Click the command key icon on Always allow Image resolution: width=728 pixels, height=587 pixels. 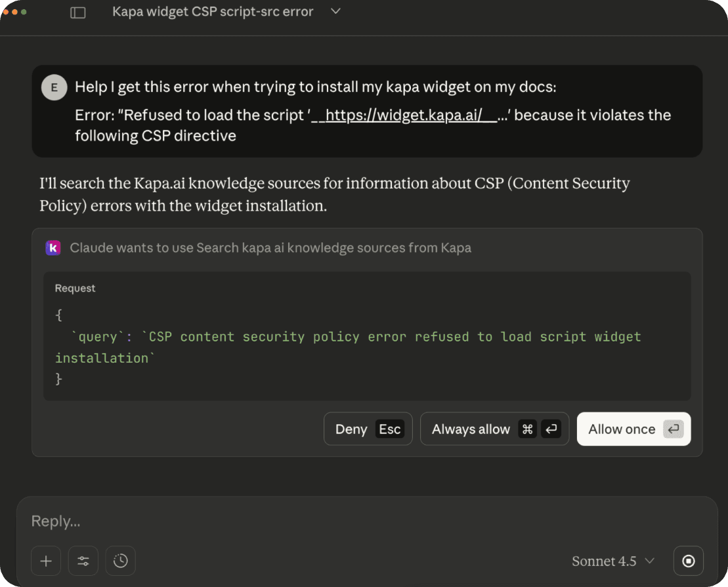pyautogui.click(x=527, y=429)
